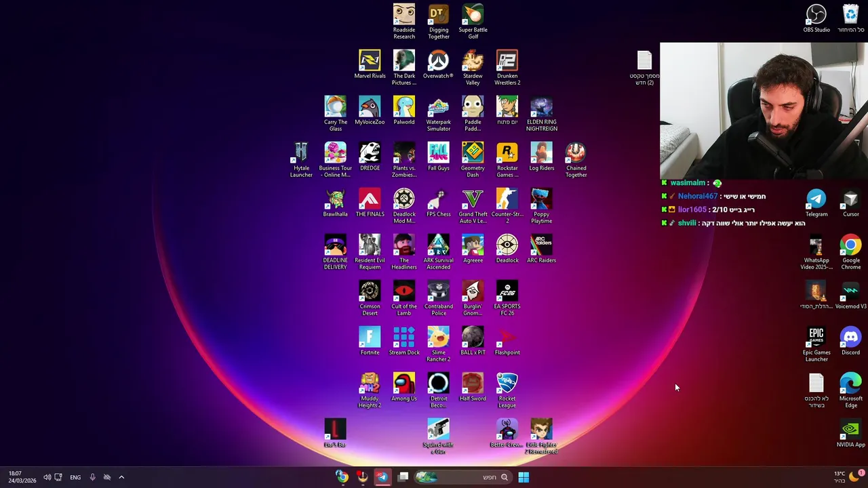
Task: Open the Stream Dock icon
Action: (x=404, y=341)
